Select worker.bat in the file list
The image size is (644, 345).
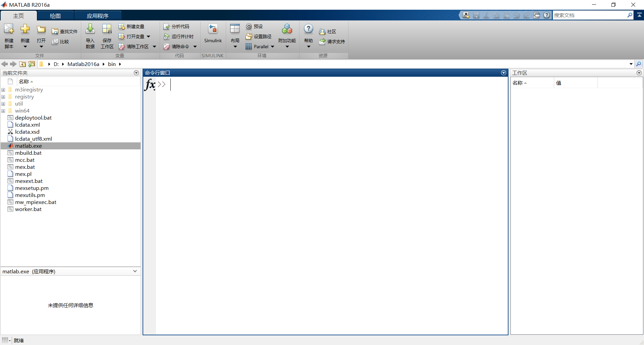coord(28,209)
